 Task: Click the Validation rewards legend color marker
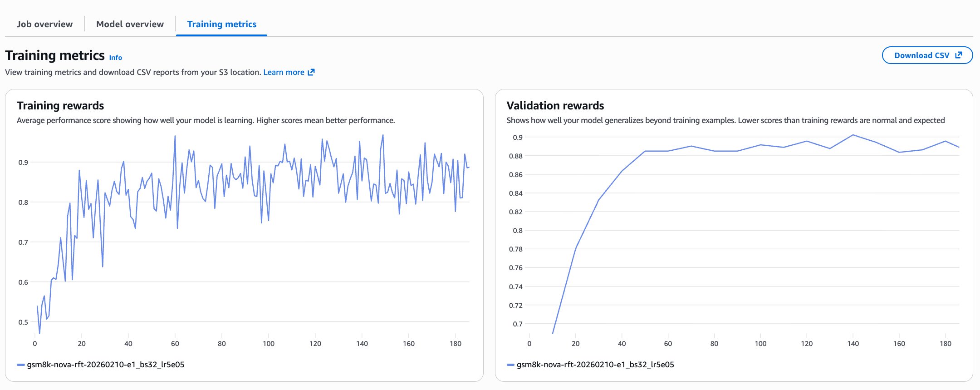click(x=510, y=365)
